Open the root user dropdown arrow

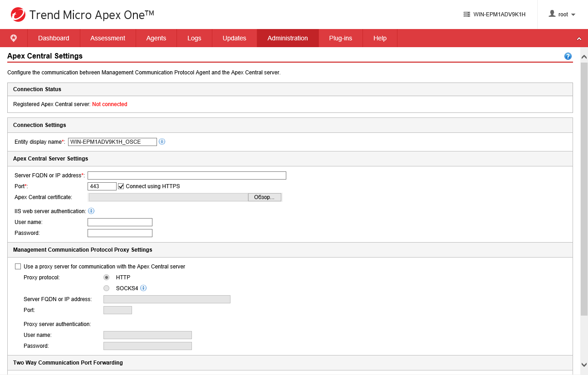point(573,15)
